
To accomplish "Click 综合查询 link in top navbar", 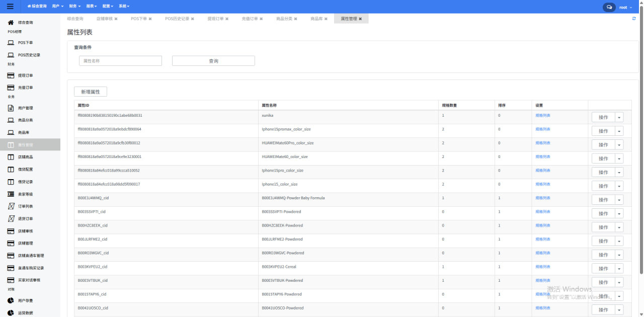I will 37,7.
